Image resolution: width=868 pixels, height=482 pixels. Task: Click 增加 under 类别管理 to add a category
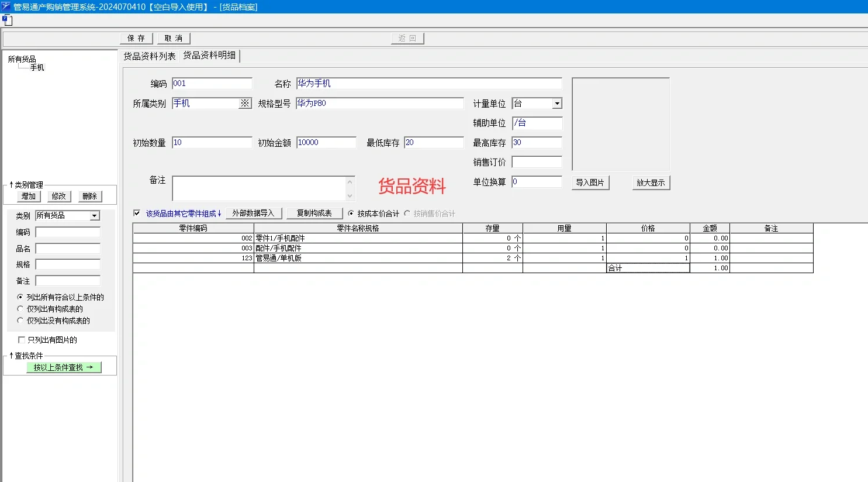(x=27, y=196)
